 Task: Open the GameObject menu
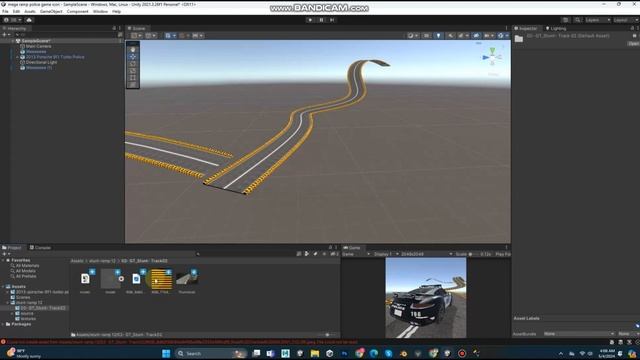[51, 11]
